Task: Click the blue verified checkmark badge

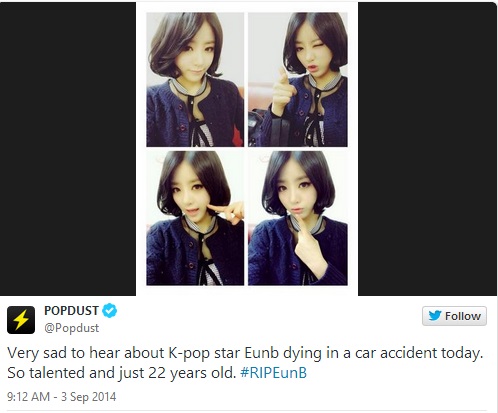Action: 109,311
